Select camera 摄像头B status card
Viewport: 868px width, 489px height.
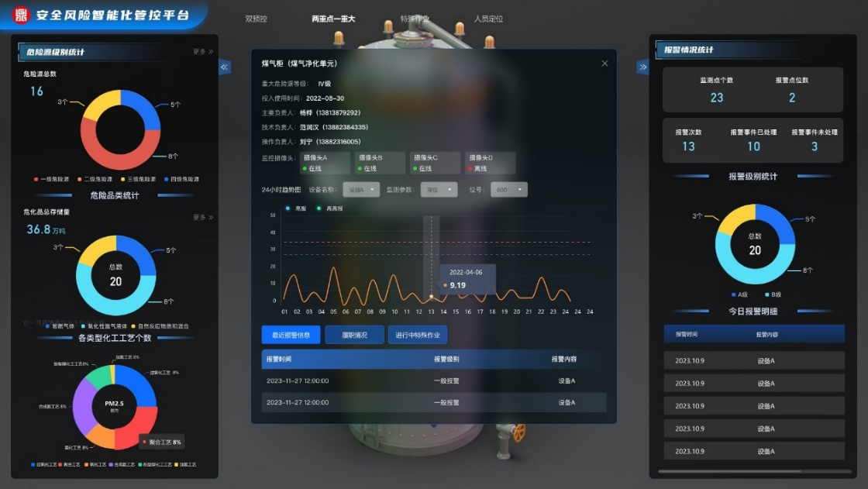click(x=380, y=163)
